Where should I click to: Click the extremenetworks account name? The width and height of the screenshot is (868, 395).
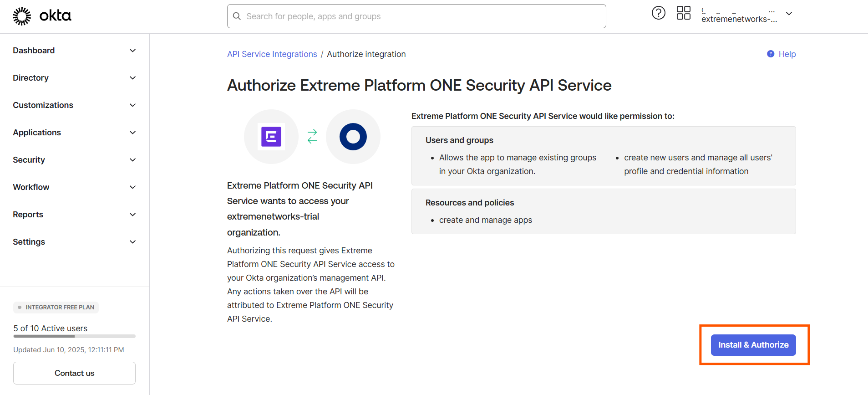point(739,19)
